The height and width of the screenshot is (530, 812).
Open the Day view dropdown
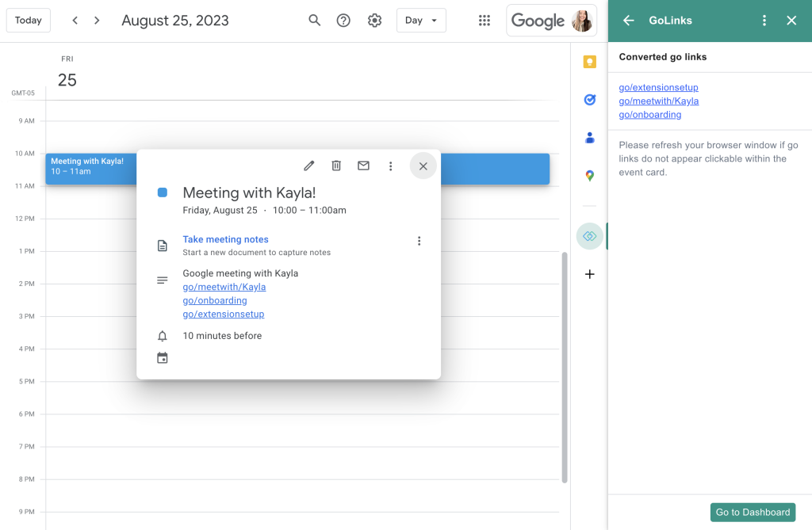click(421, 20)
